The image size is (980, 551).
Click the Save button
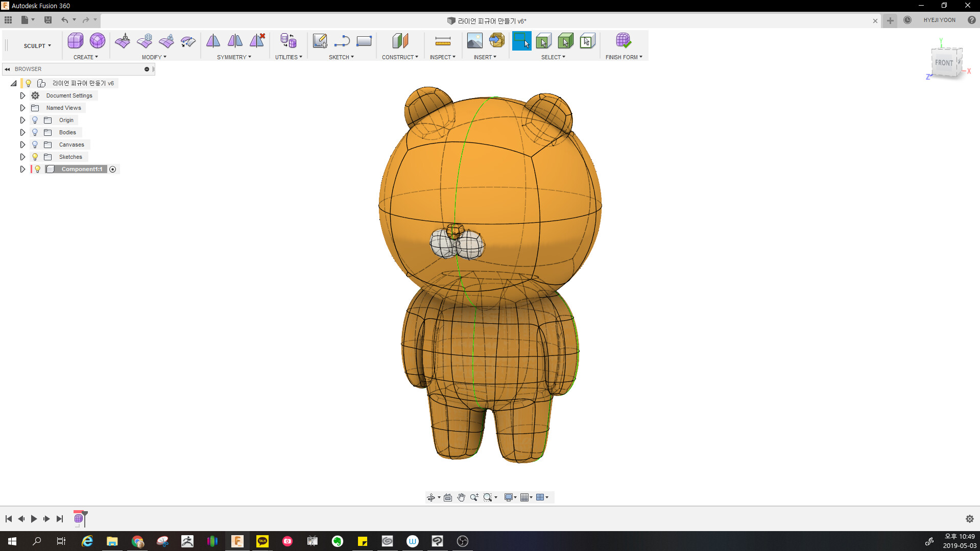(x=48, y=20)
